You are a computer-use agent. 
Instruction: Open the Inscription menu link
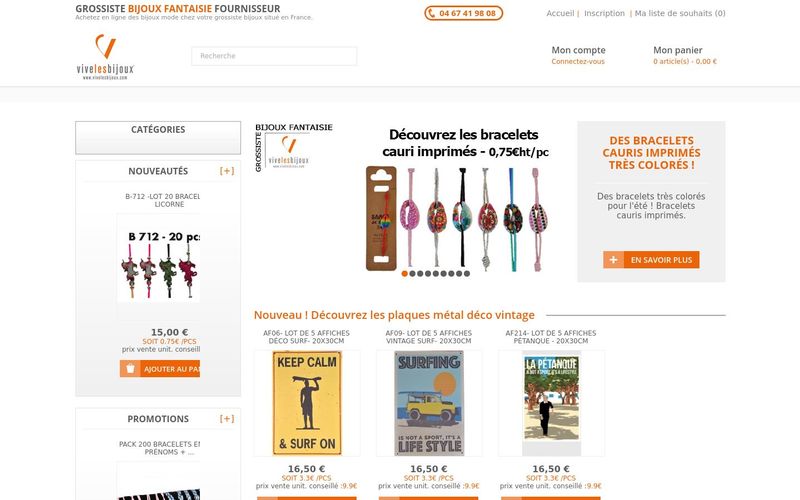(604, 13)
